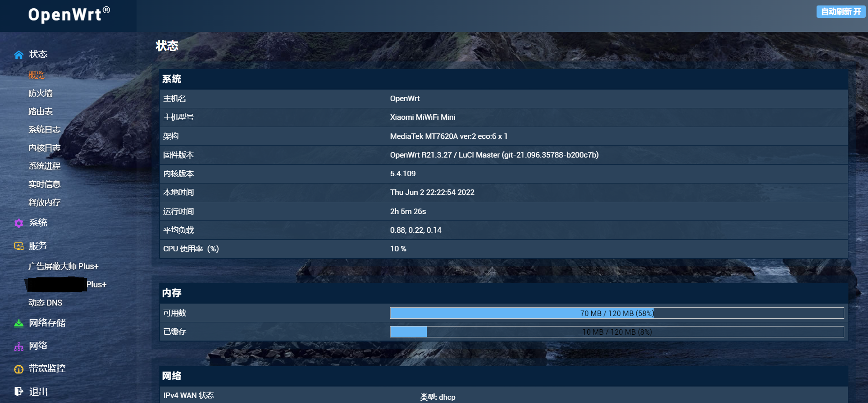The height and width of the screenshot is (403, 868).
Task: Click the home icon beside 状态
Action: (19, 55)
